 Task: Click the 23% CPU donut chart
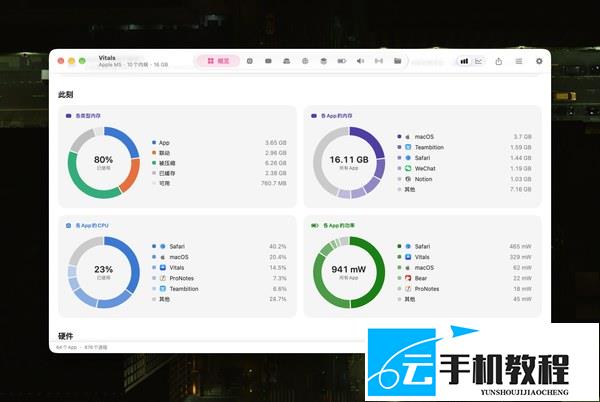pyautogui.click(x=104, y=272)
